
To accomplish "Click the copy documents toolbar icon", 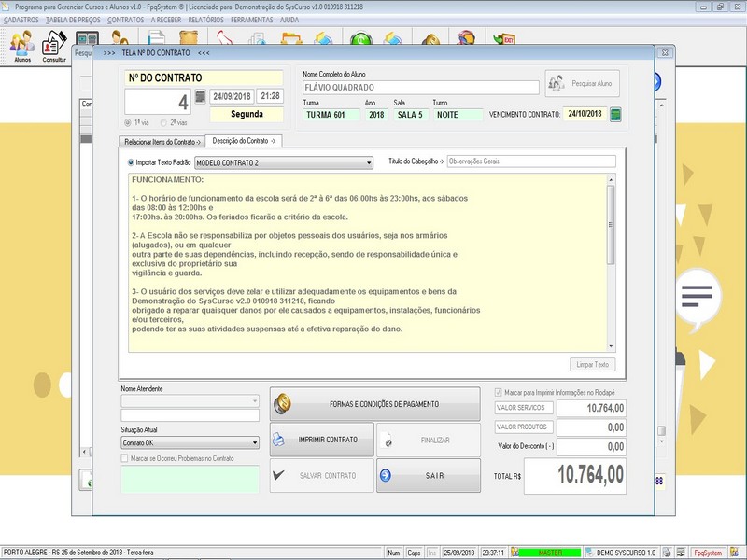I will pos(257,39).
